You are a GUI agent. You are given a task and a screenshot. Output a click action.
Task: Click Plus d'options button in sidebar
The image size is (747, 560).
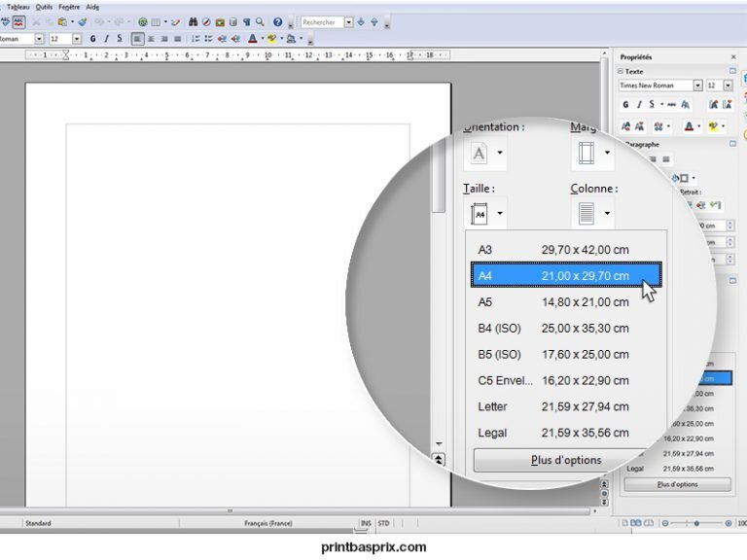(677, 484)
